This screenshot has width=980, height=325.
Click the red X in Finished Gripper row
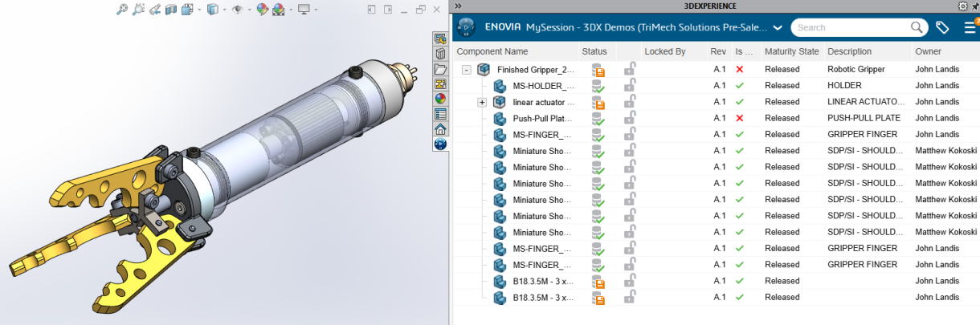click(x=740, y=69)
